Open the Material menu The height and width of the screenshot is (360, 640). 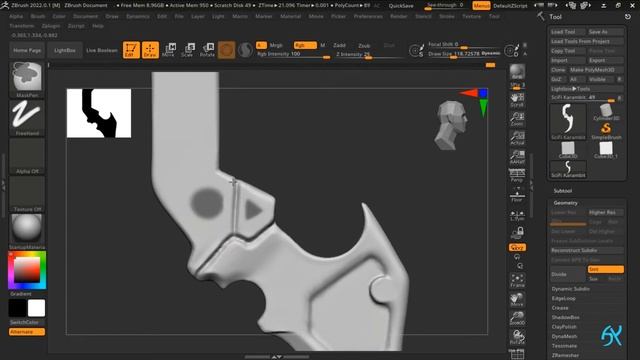click(291, 16)
